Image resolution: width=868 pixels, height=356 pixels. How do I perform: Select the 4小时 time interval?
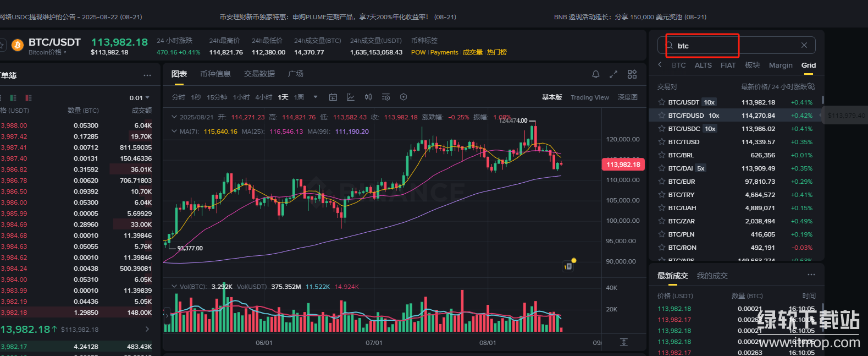[263, 97]
